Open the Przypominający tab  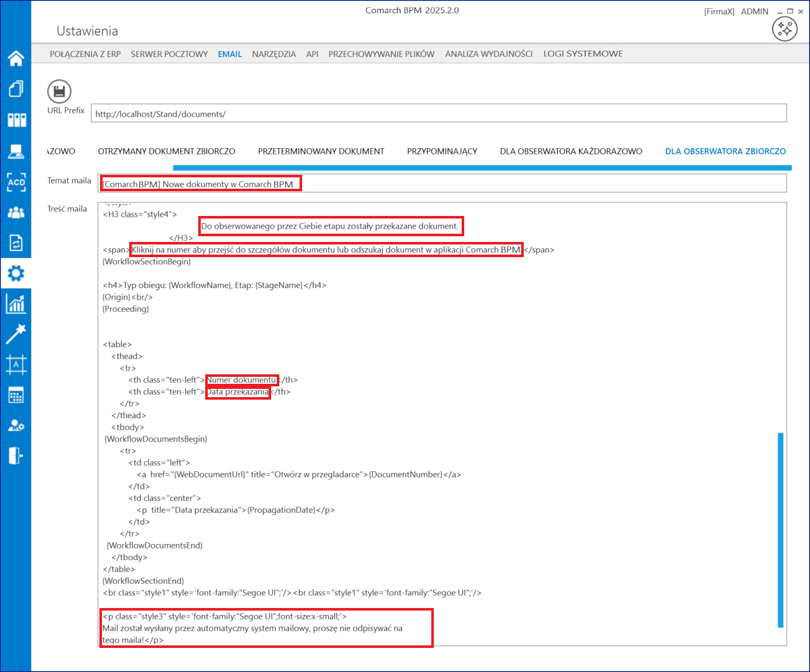[442, 151]
